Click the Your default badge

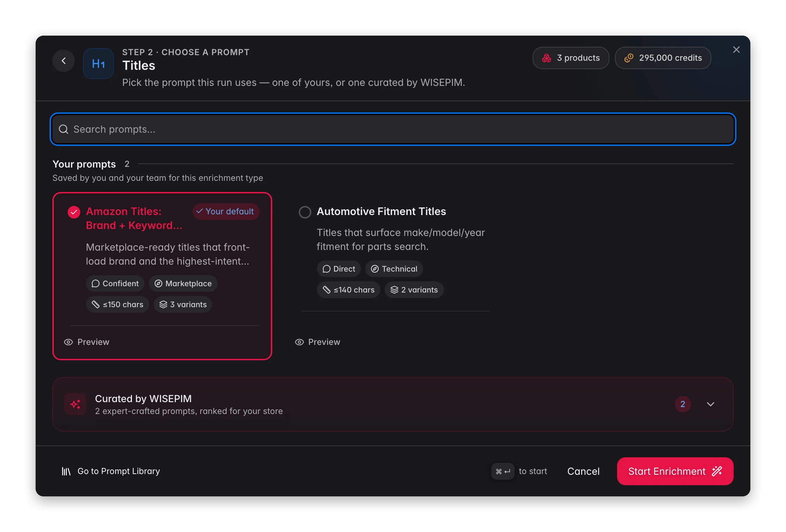[226, 212]
